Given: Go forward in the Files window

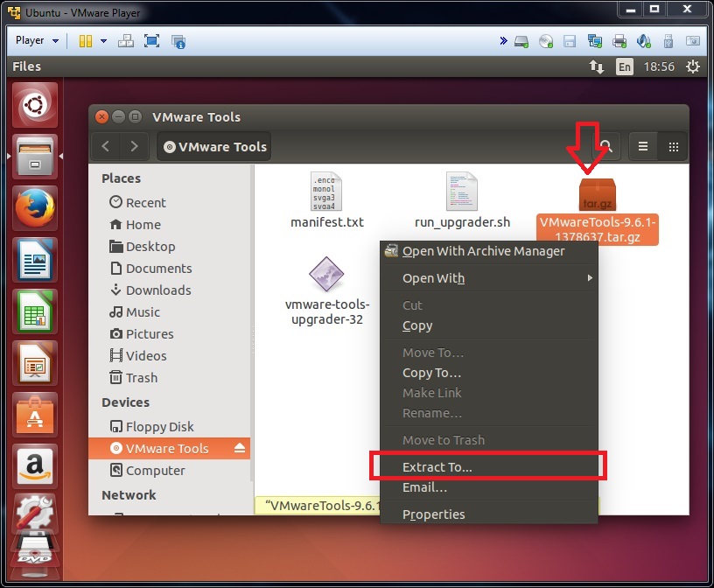Looking at the screenshot, I should pos(134,147).
